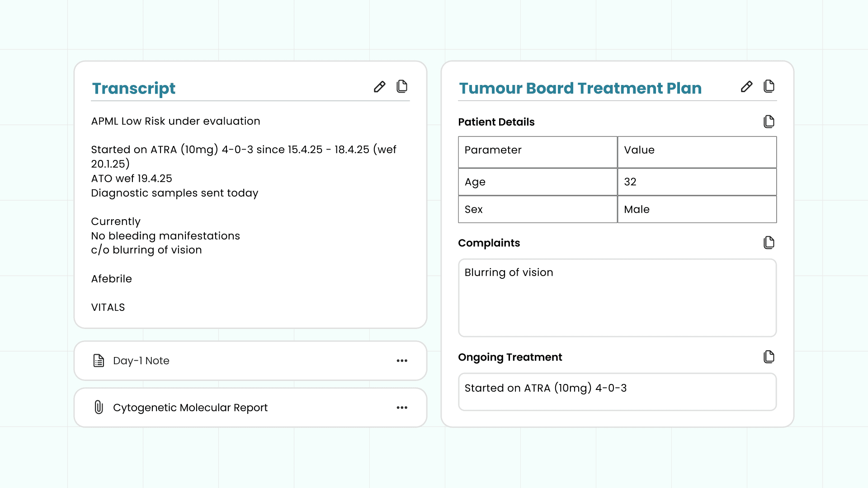Copy the Complaints section
The height and width of the screenshot is (488, 868).
[x=769, y=243]
